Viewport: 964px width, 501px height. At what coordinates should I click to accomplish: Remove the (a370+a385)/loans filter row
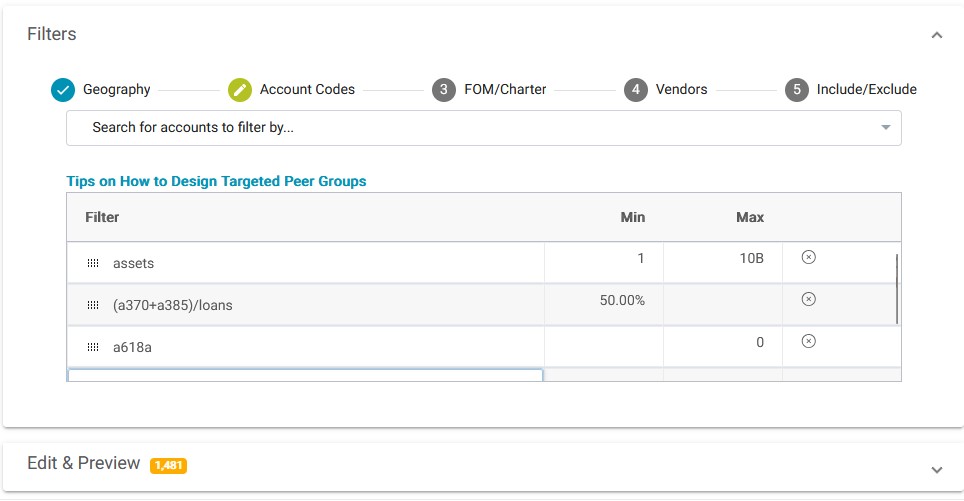click(x=809, y=299)
